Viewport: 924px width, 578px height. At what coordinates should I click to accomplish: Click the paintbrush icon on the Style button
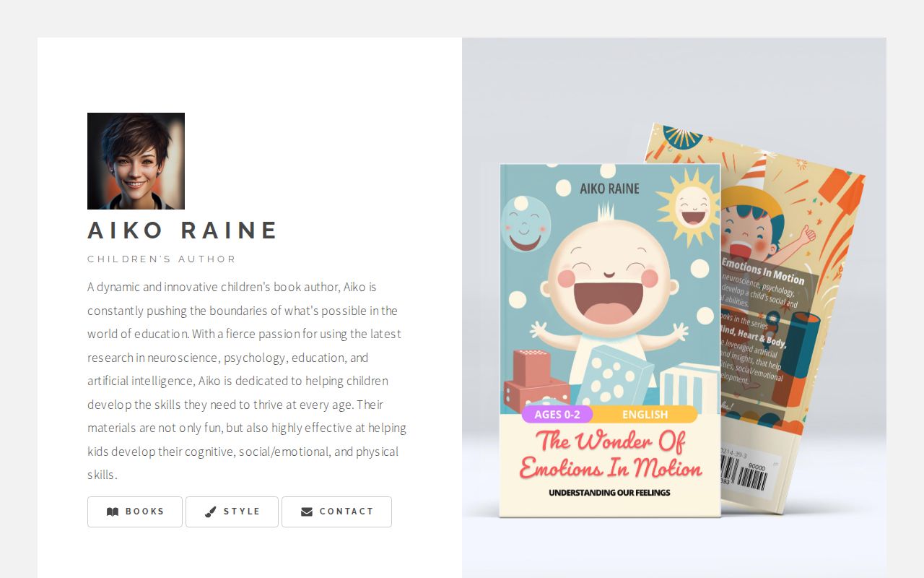point(211,512)
